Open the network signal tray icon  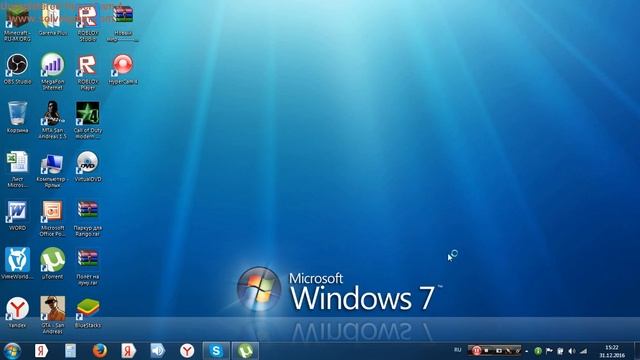tap(584, 351)
